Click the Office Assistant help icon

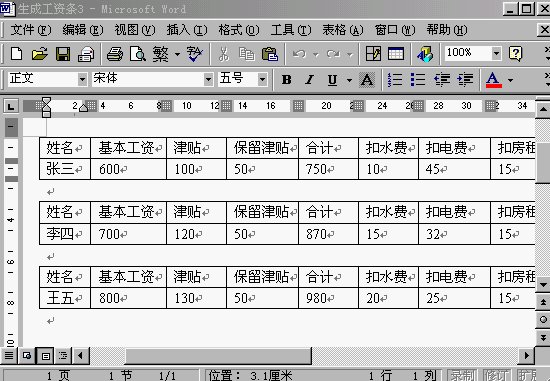coord(516,54)
